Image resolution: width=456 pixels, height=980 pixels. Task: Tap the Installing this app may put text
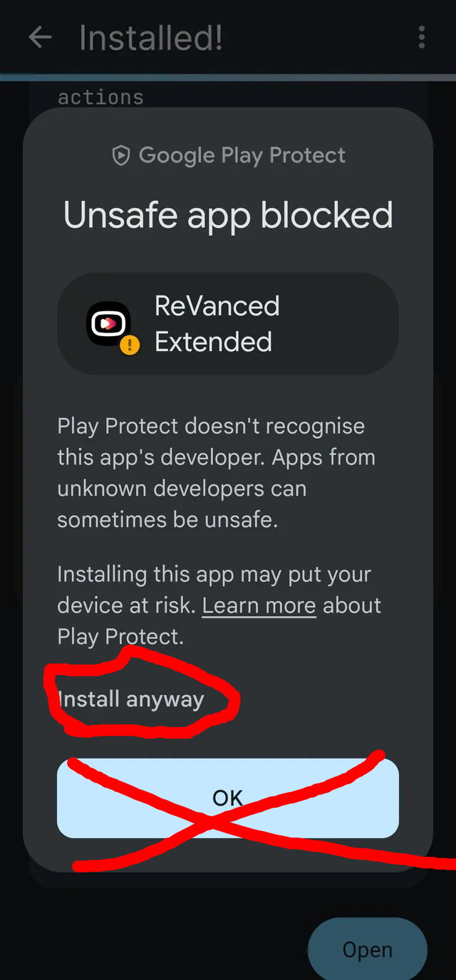(214, 574)
